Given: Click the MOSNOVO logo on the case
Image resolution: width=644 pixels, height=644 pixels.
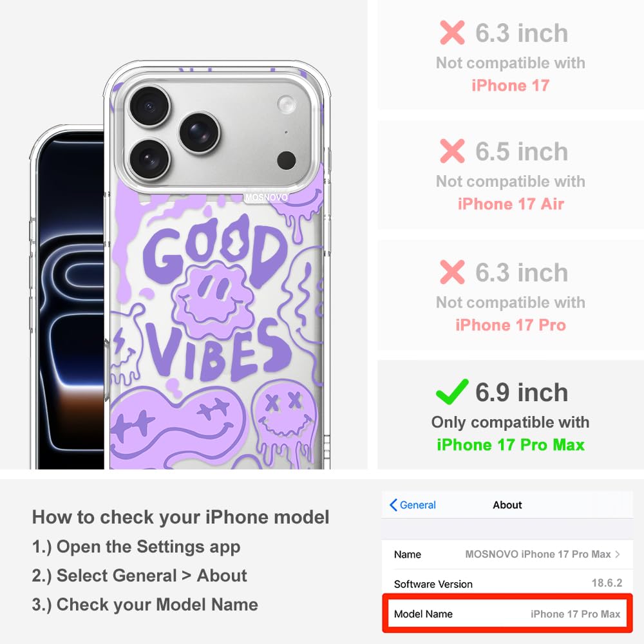Looking at the screenshot, I should (x=266, y=197).
